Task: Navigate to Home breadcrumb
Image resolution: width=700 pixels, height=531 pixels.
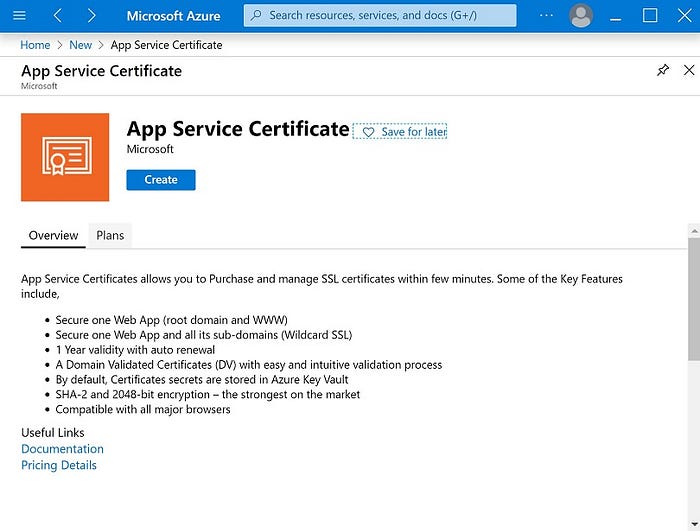Action: click(x=35, y=45)
